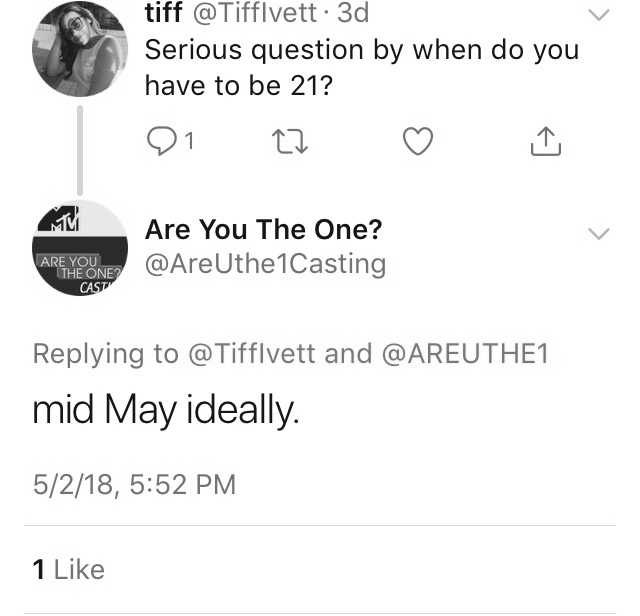Image resolution: width=640 pixels, height=616 pixels.
Task: Select the reply text mid May ideally
Action: click(x=166, y=410)
